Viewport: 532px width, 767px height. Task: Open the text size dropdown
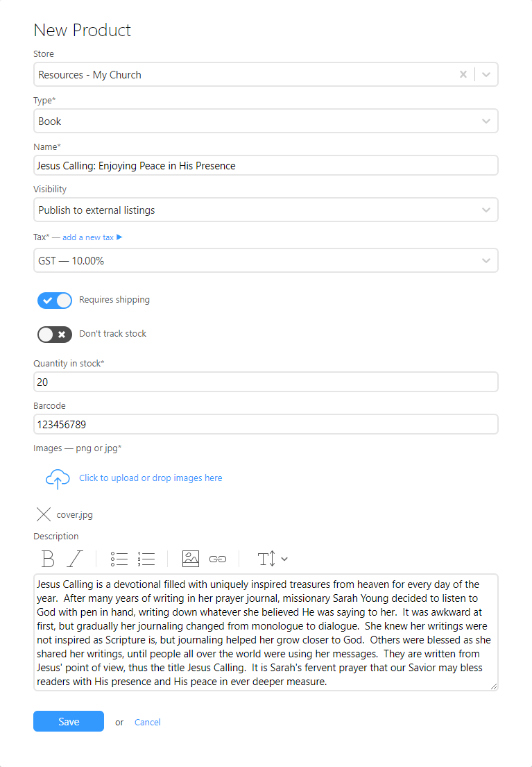(273, 559)
